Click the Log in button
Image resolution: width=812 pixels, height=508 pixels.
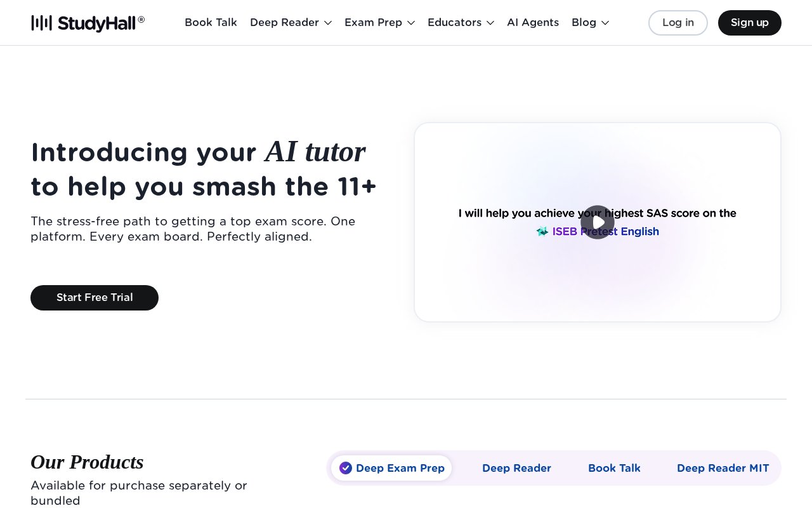(x=678, y=23)
